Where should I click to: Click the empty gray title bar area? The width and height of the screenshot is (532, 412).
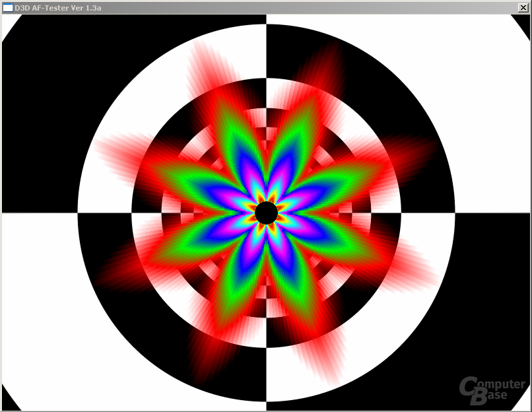click(x=306, y=7)
